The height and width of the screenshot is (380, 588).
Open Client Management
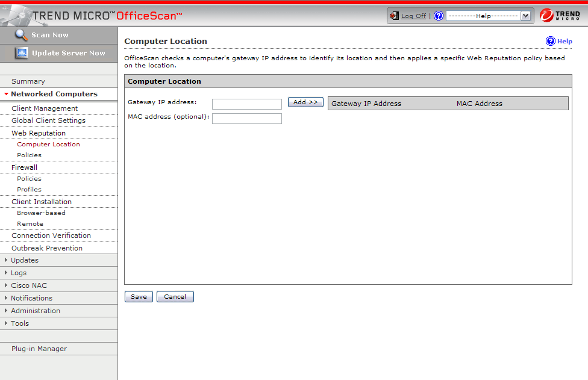45,108
